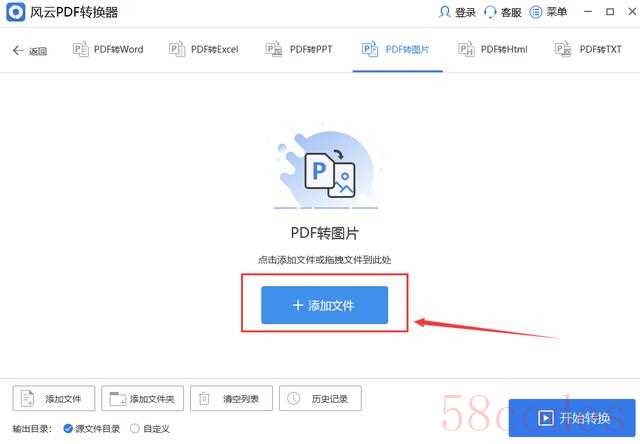Screen dimensions: 640x444
Task: Click the 清空列表 button
Action: pyautogui.click(x=231, y=398)
